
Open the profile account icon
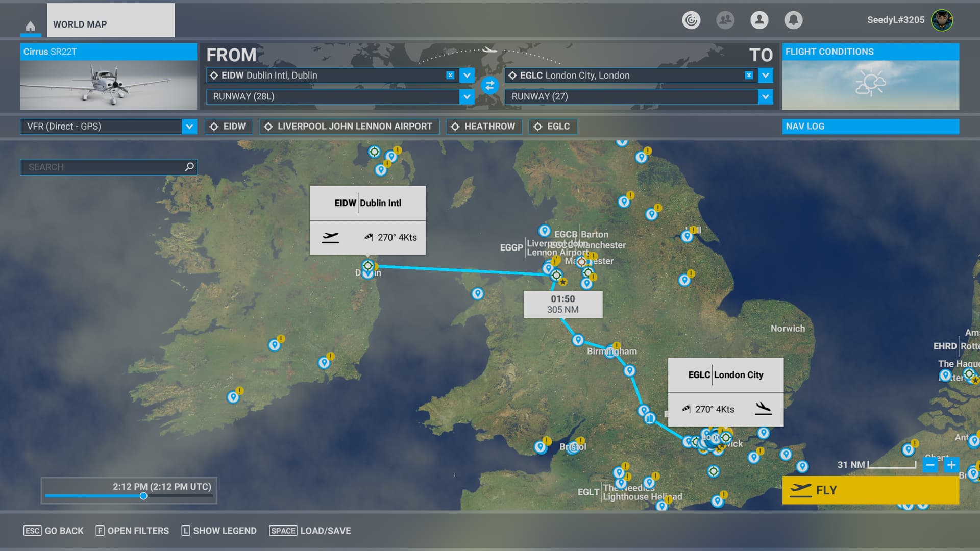tap(759, 20)
